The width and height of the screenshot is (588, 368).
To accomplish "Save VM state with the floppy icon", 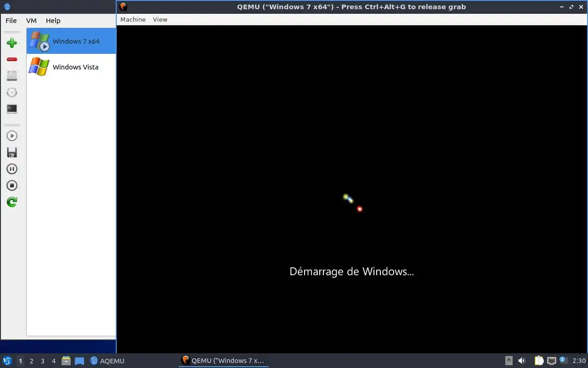I will (12, 152).
